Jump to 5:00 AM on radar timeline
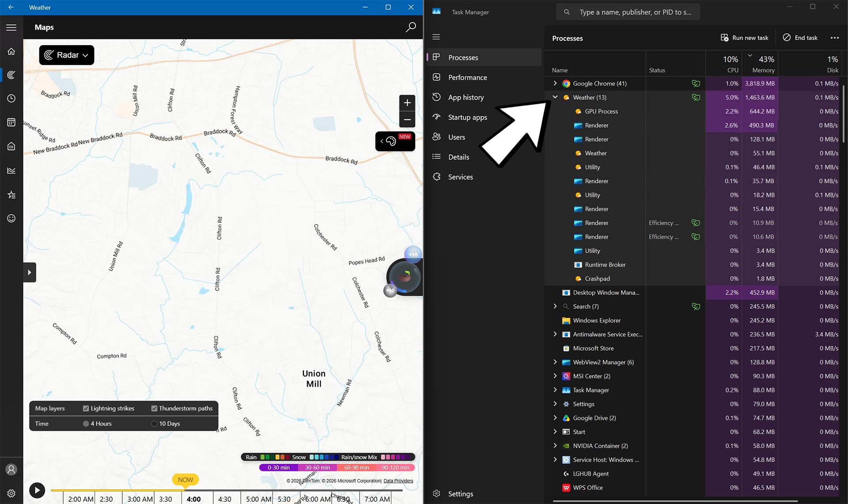Image resolution: width=848 pixels, height=504 pixels. click(258, 499)
